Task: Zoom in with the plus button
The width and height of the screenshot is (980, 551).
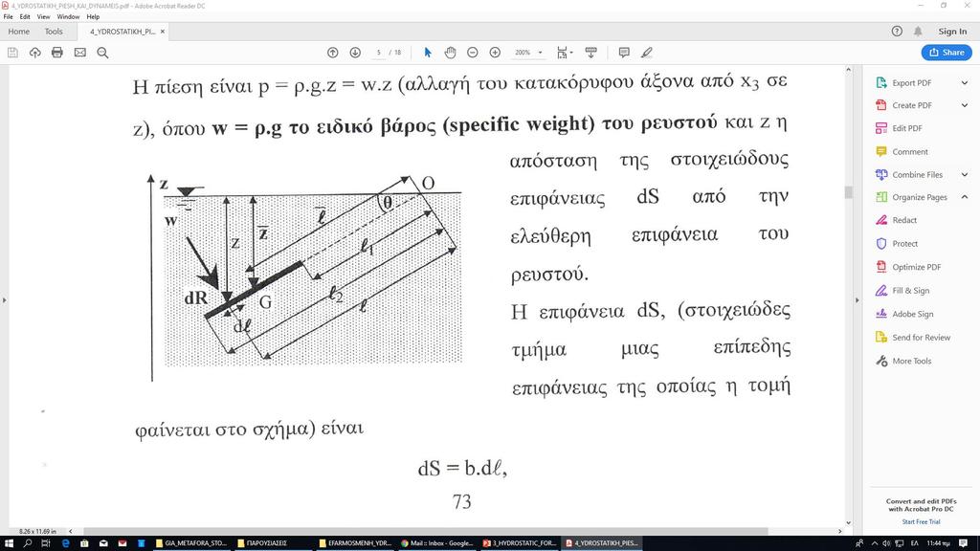Action: [x=495, y=53]
